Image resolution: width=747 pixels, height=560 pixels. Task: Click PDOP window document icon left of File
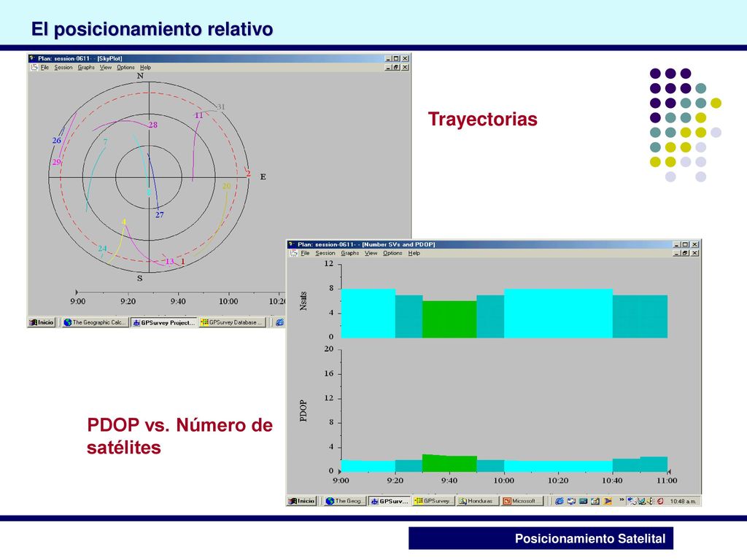(x=295, y=253)
